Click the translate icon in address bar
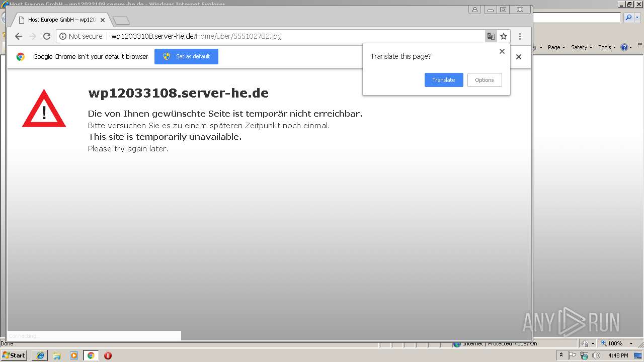Viewport: 644px width, 362px height. tap(491, 36)
